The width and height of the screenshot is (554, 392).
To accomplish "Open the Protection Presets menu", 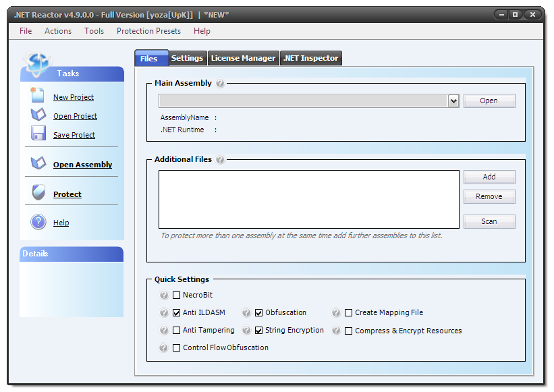I will click(148, 31).
